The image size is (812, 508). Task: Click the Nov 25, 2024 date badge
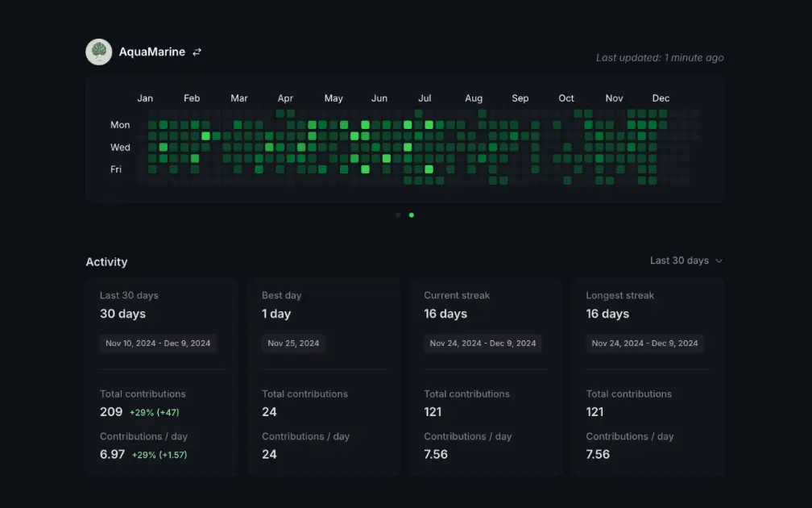[x=293, y=343]
